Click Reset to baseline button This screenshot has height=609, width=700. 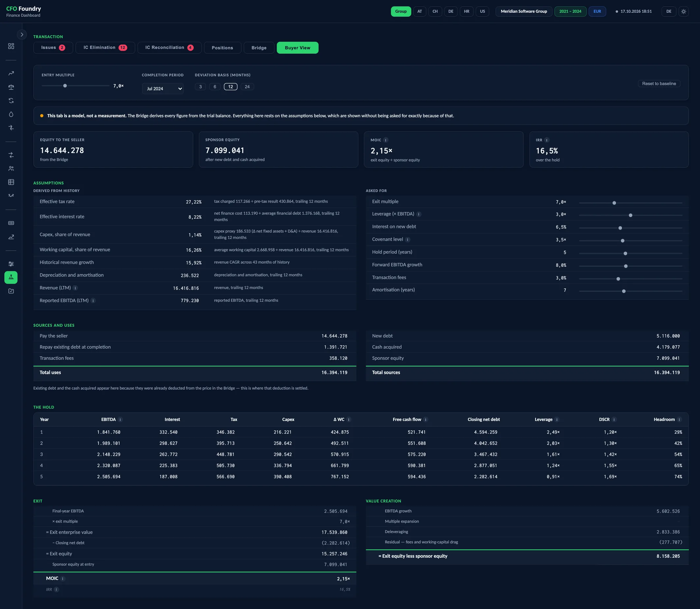click(x=659, y=84)
